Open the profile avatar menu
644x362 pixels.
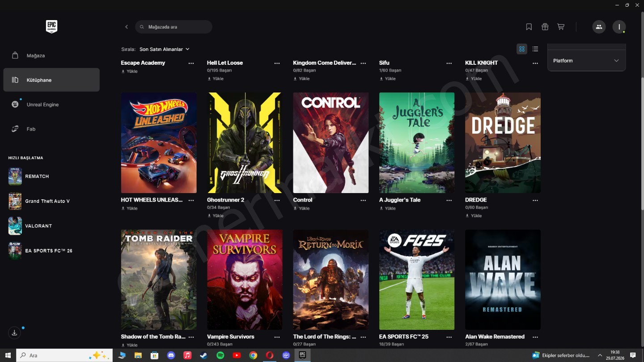point(619,27)
